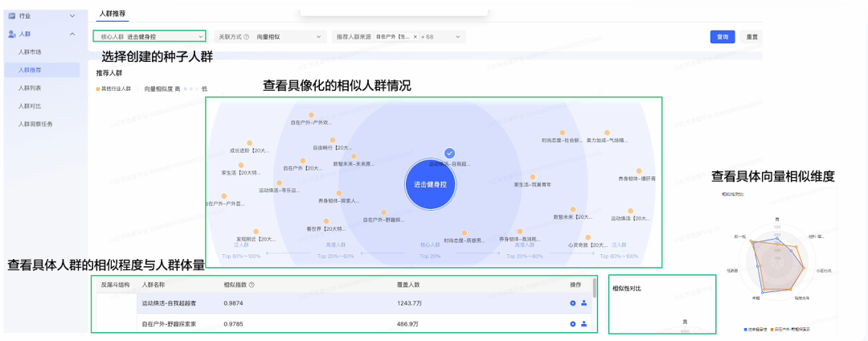Image resolution: width=868 pixels, height=341 pixels.
Task: Click the 重置 reset button
Action: click(x=751, y=37)
